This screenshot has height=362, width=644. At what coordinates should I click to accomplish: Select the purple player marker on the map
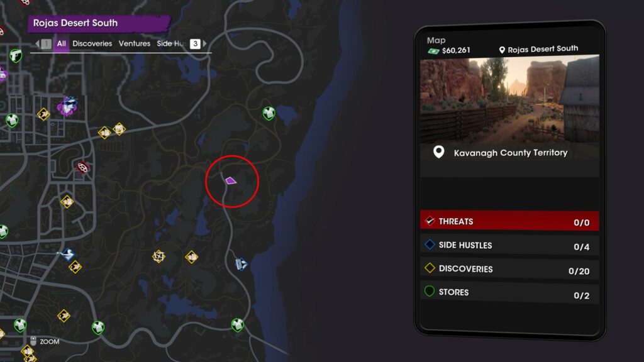tap(231, 180)
